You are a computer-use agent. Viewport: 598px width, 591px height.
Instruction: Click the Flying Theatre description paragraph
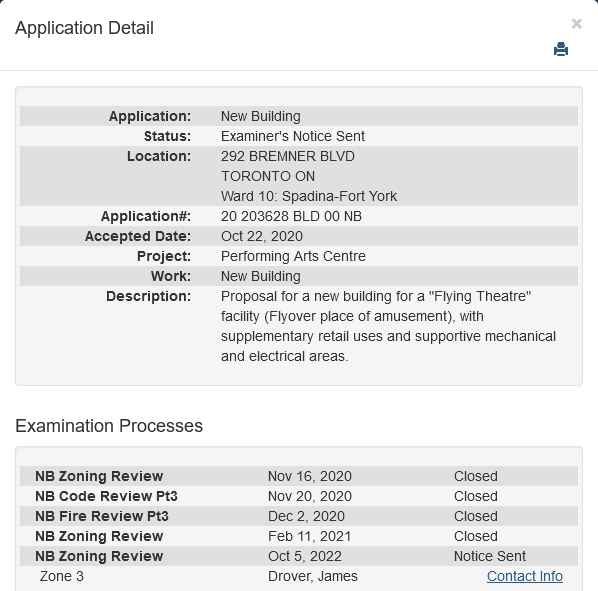(x=388, y=326)
